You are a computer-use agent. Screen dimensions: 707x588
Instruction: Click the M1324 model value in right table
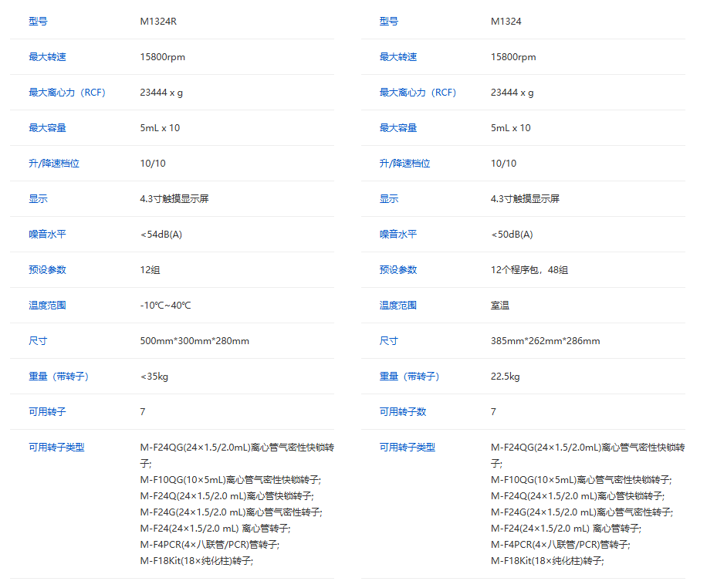click(x=506, y=22)
